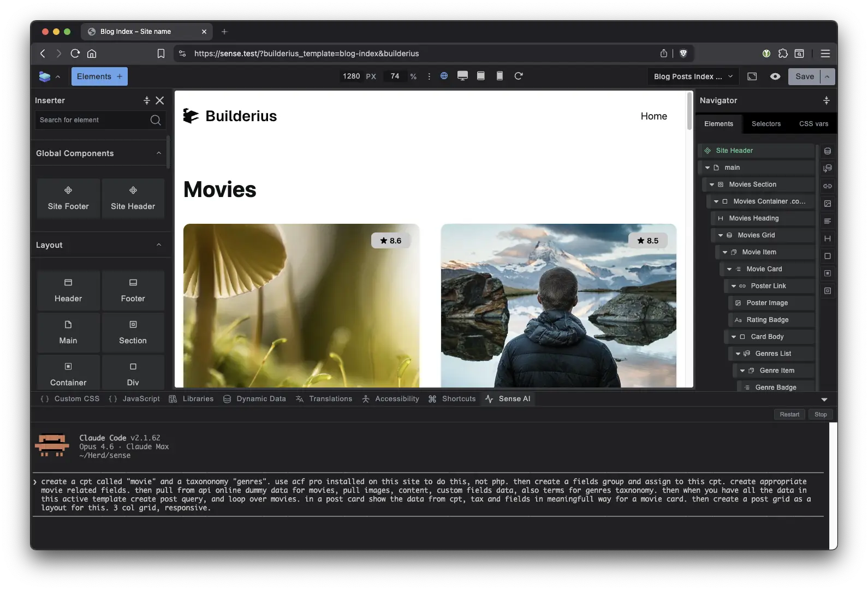Switch to tablet device preview
868x590 pixels.
481,76
